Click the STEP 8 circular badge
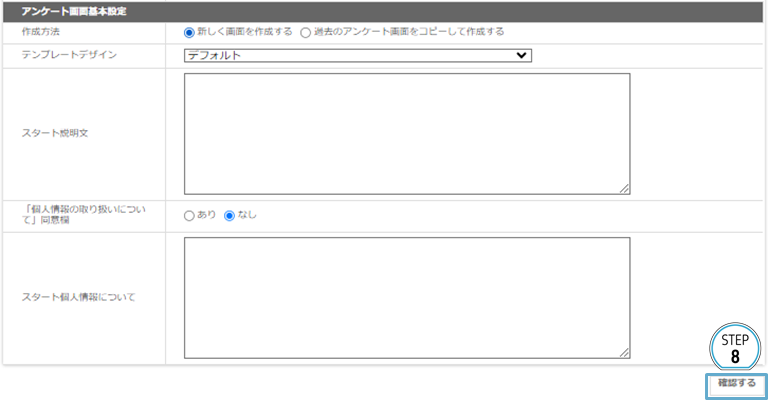The width and height of the screenshot is (768, 400). click(735, 346)
